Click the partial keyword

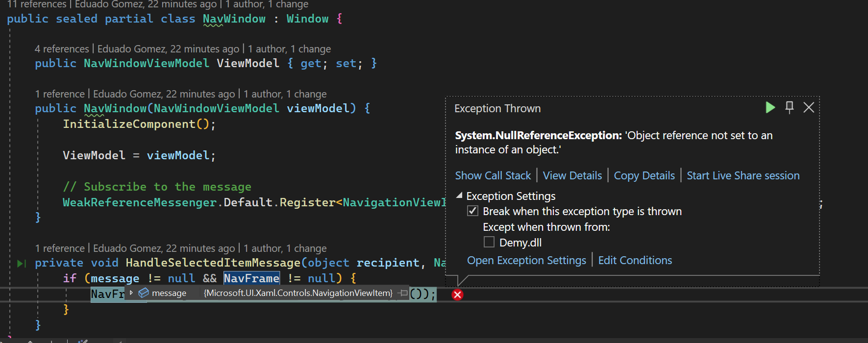(129, 19)
